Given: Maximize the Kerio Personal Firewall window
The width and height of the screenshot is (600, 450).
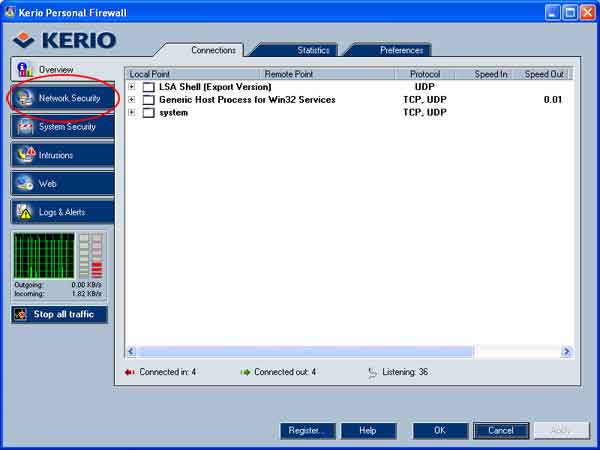Looking at the screenshot, I should tap(570, 13).
